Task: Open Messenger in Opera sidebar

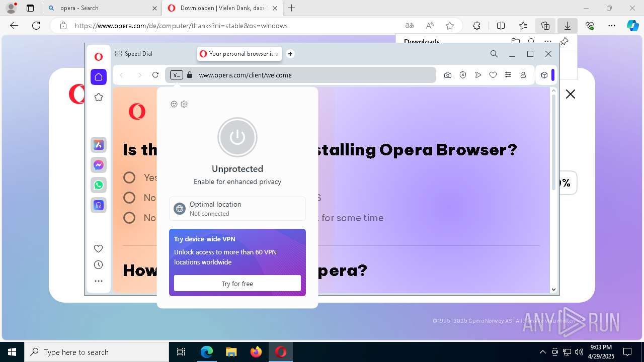Action: click(x=99, y=165)
